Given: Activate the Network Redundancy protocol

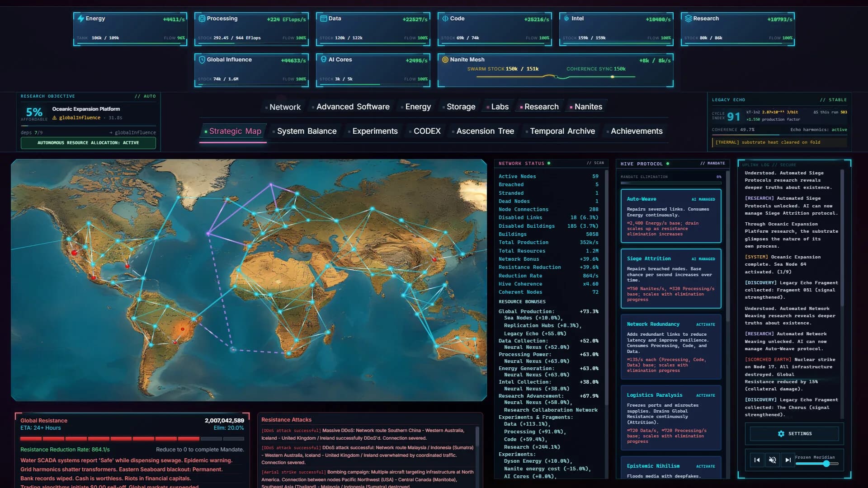Looking at the screenshot, I should click(x=705, y=324).
